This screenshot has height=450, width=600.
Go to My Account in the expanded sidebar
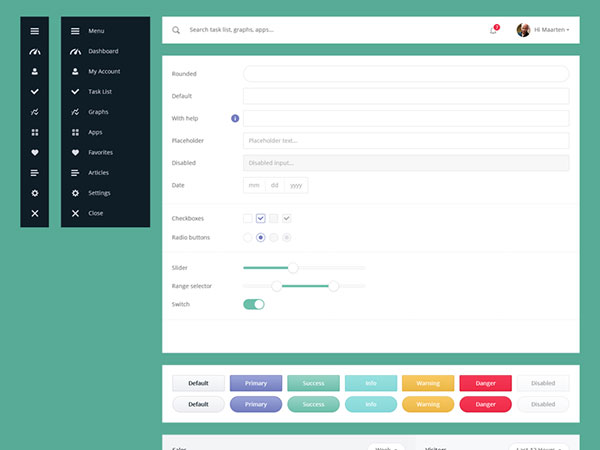(105, 72)
